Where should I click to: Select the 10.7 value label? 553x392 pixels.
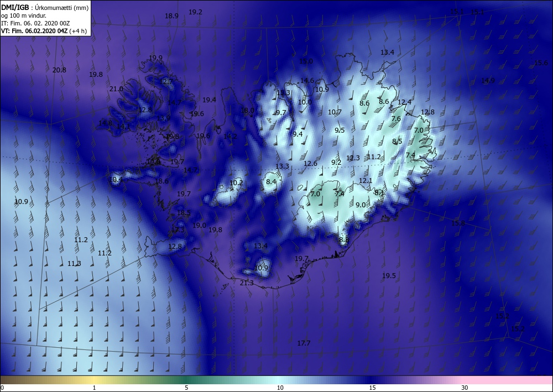[335, 112]
